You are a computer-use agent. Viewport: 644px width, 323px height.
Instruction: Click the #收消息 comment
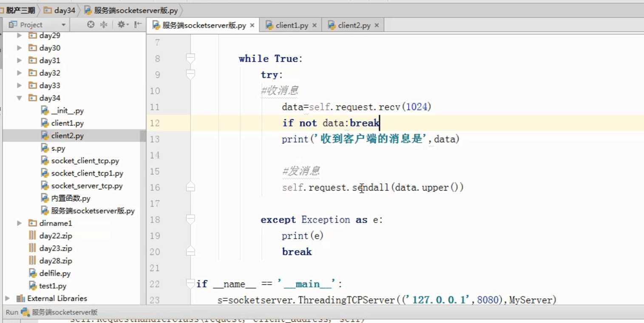[280, 91]
